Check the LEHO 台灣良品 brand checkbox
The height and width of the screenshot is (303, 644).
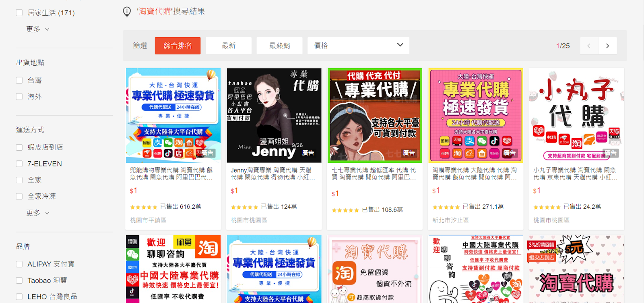(x=19, y=297)
